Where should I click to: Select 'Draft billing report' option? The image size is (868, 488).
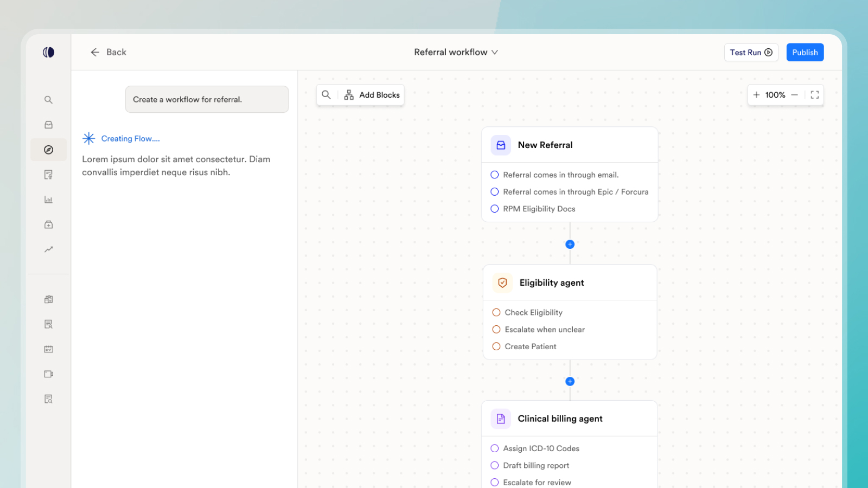click(x=530, y=465)
